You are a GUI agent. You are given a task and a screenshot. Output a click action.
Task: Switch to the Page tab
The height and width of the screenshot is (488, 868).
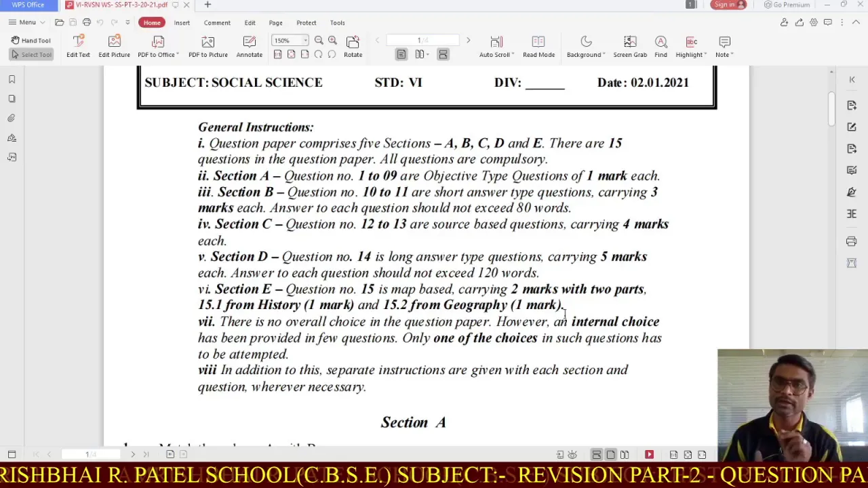(275, 22)
